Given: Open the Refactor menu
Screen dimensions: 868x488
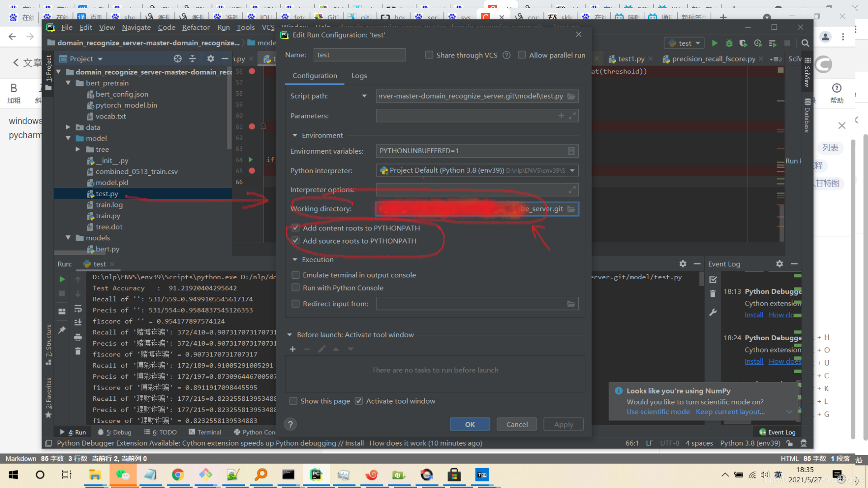Looking at the screenshot, I should [x=195, y=28].
